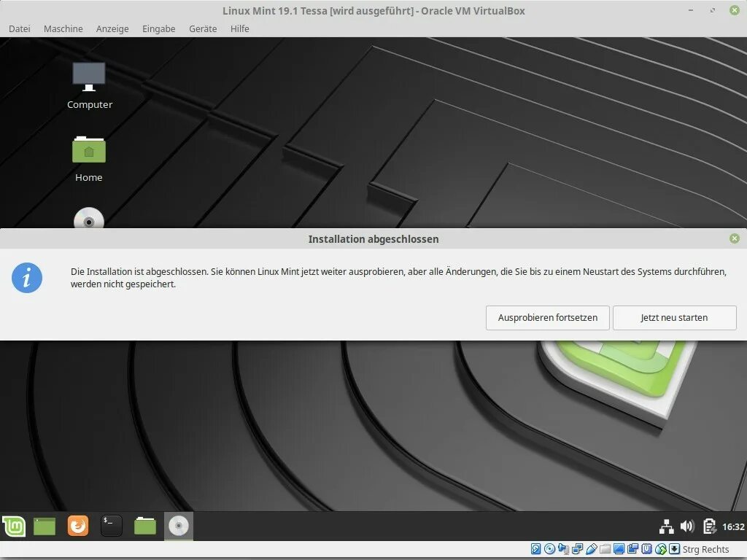Open the Datei menu

tap(20, 28)
